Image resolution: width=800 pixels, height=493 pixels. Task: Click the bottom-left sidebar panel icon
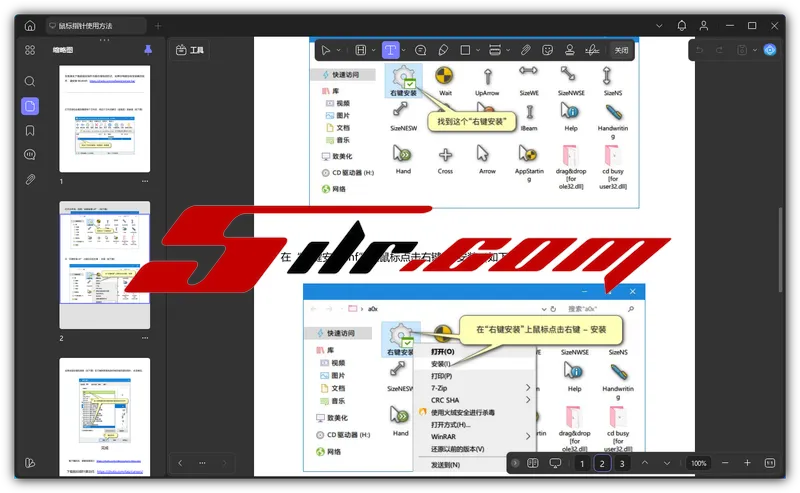point(30,462)
